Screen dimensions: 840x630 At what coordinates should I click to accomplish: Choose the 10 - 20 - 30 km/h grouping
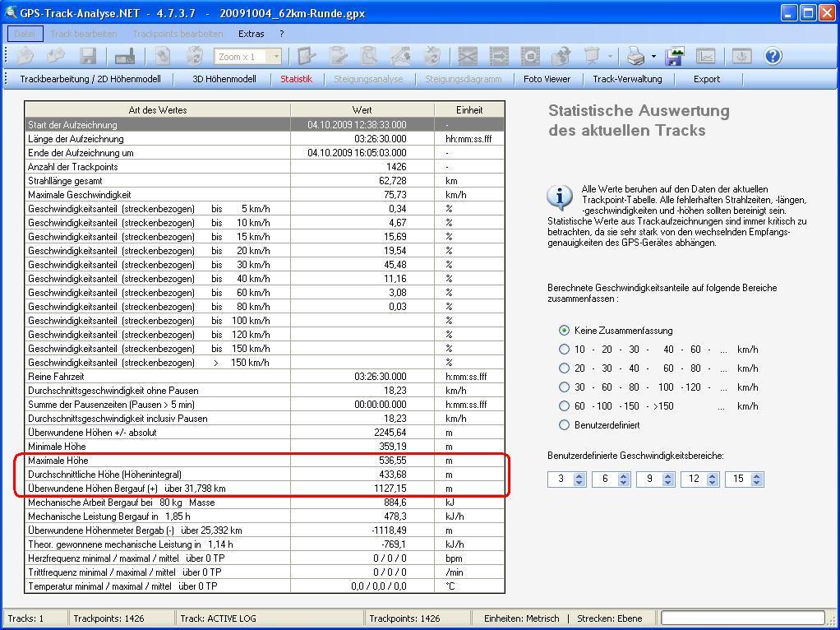pos(564,350)
